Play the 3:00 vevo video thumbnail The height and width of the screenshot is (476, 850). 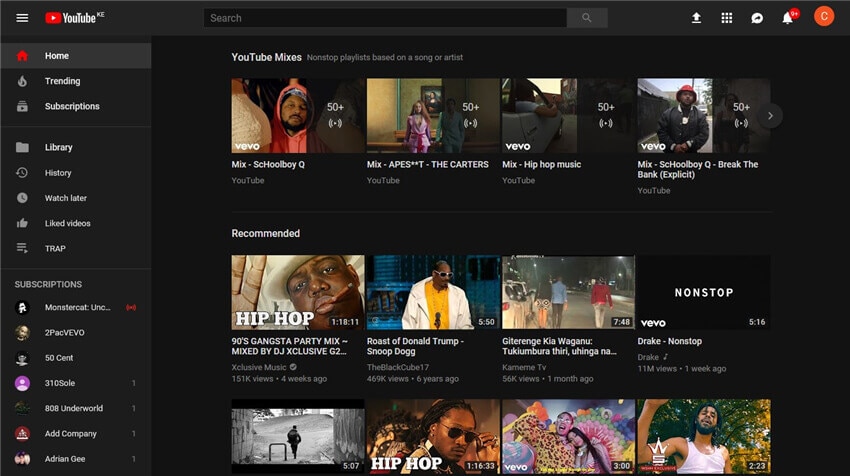568,436
